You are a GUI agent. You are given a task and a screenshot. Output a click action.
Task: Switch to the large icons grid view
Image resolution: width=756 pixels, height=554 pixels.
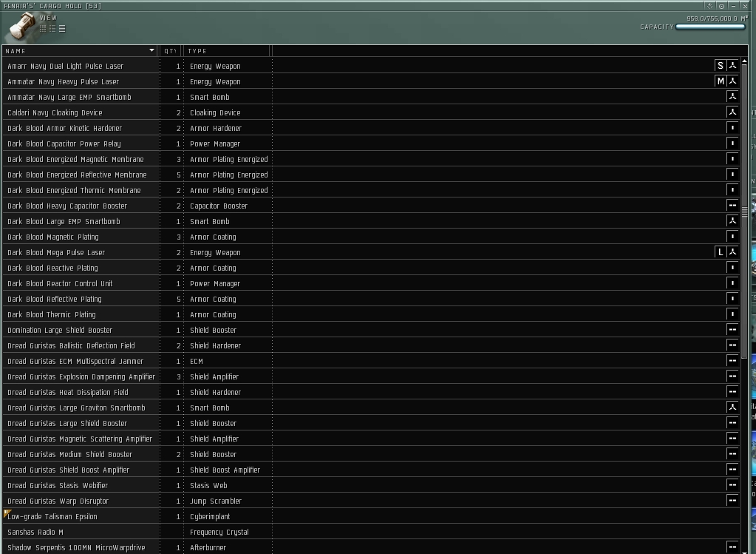click(43, 28)
